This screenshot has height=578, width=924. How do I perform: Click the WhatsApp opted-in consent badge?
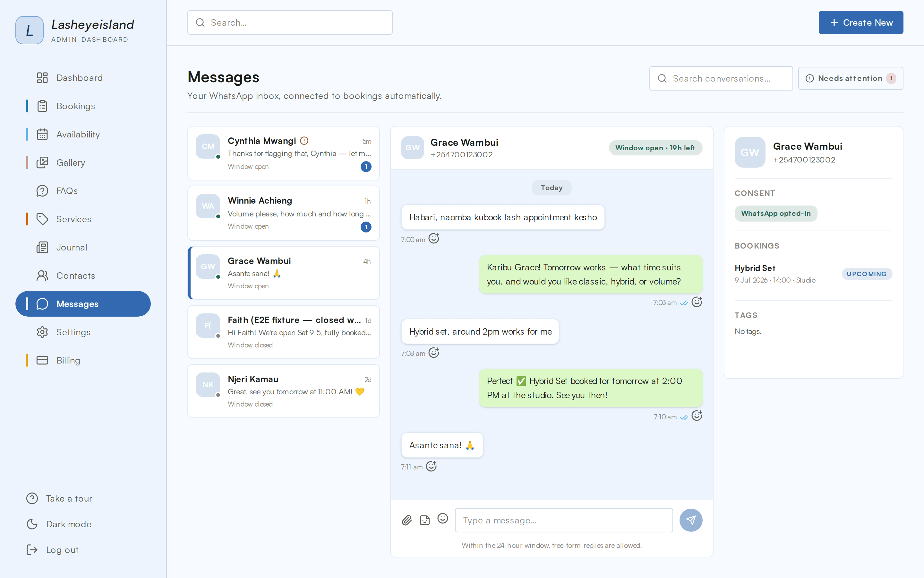(x=776, y=214)
